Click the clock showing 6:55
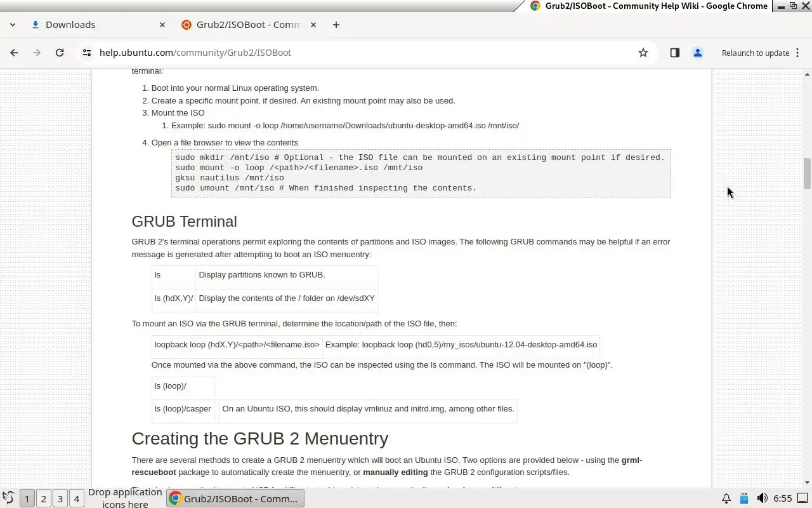812x508 pixels. pos(783,498)
